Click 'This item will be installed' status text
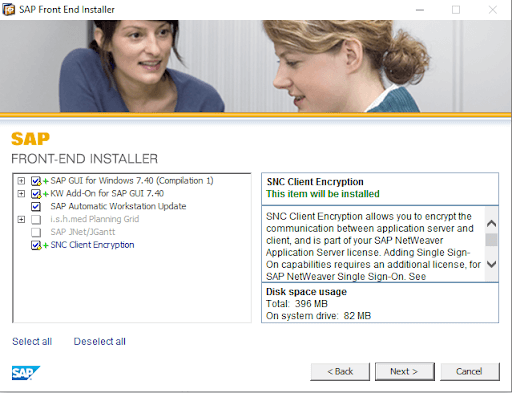Screen dimensions: 512x393 point(323,194)
